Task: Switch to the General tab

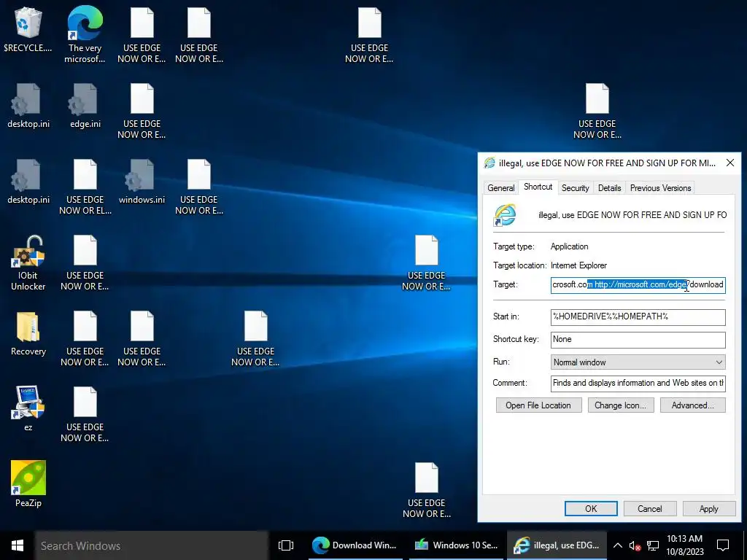Action: coord(500,187)
